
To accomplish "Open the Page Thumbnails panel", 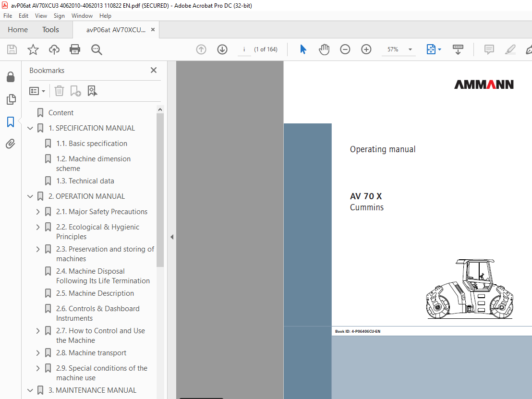I will 11,99.
